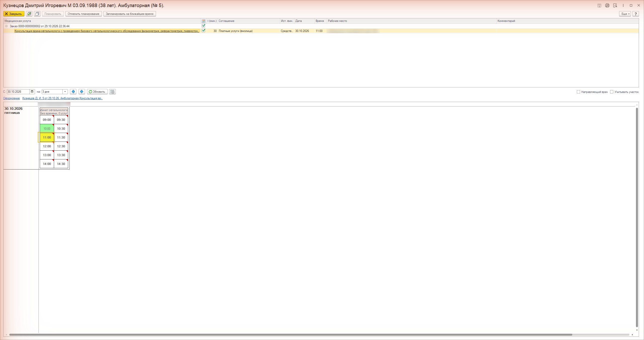Click the calendar column header icon

(204, 21)
